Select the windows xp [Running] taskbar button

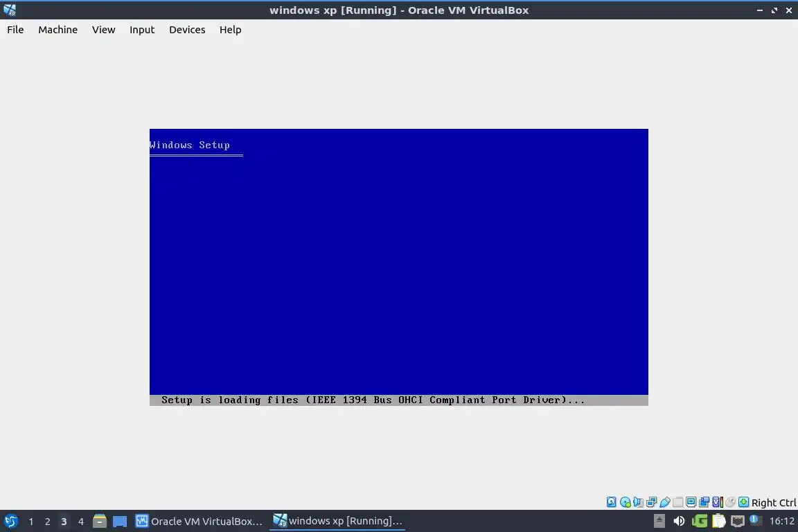(337, 521)
